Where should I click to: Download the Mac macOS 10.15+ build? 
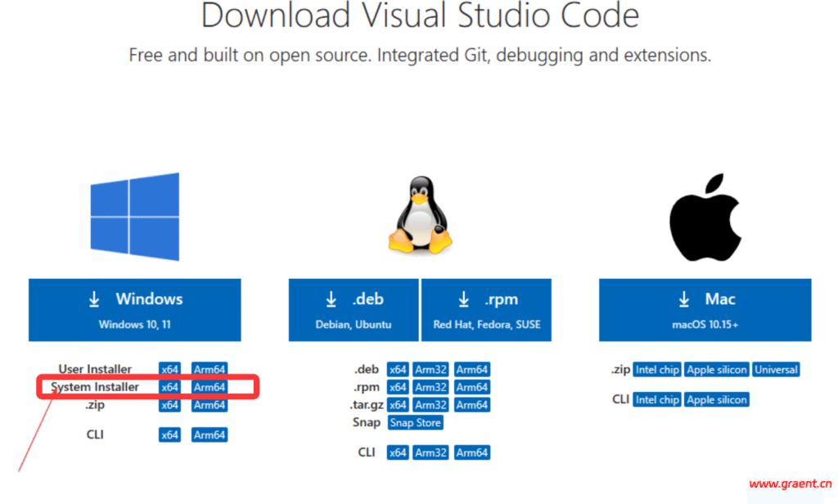click(705, 310)
